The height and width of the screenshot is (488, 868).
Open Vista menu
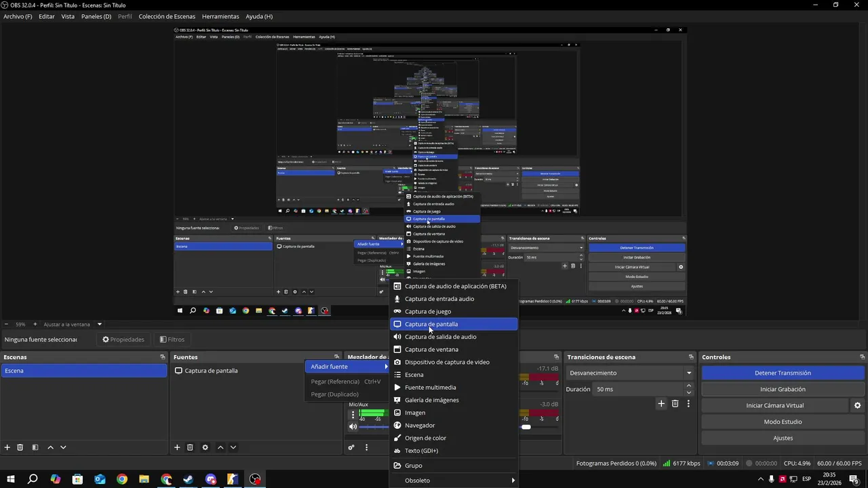(68, 16)
